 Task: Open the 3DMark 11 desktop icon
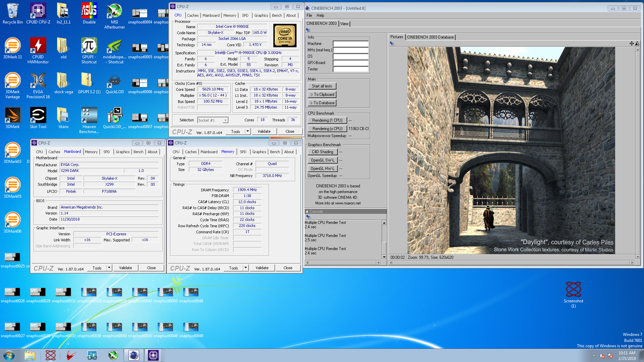click(12, 49)
